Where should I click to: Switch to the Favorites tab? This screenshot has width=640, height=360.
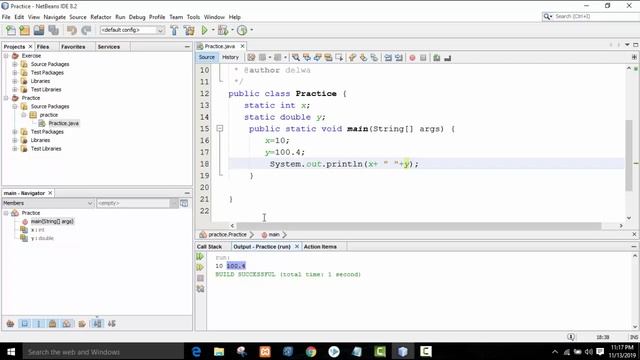pos(73,47)
